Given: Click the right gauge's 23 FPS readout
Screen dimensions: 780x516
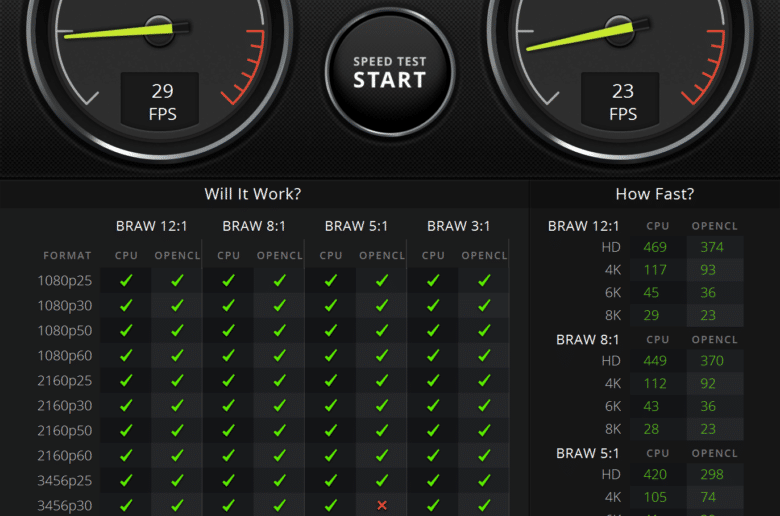Looking at the screenshot, I should tap(620, 101).
